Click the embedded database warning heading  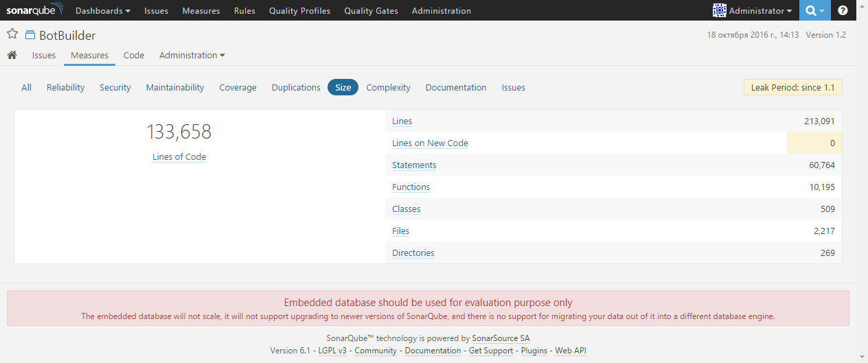pyautogui.click(x=428, y=303)
